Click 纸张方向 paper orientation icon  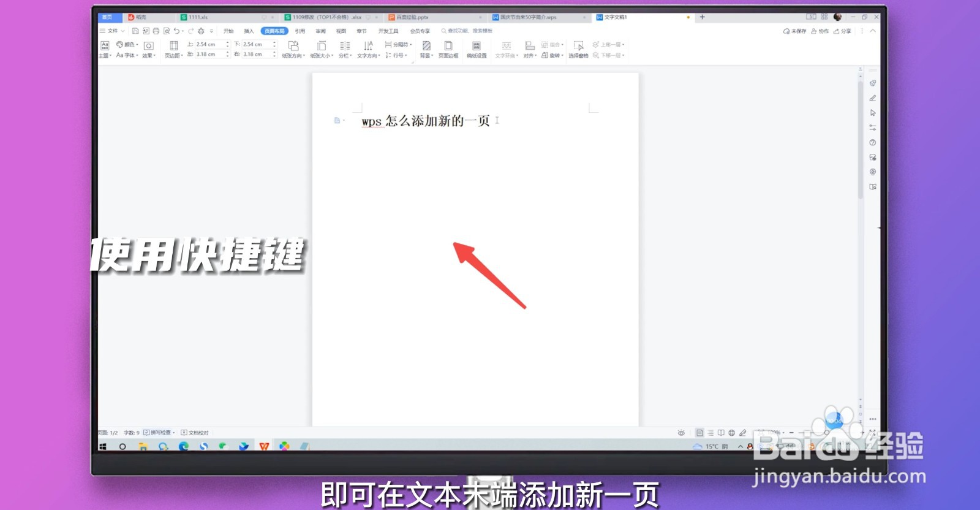pos(293,45)
